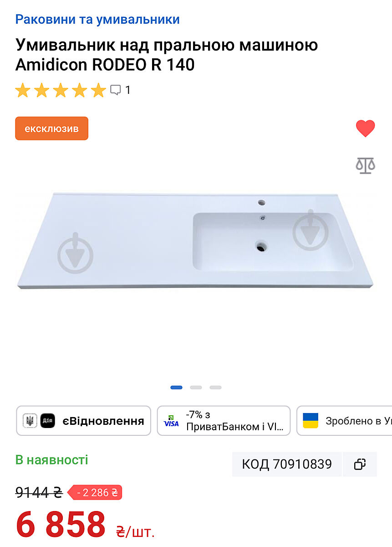The height and width of the screenshot is (547, 392).
Task: Switch to second product photo via middle dot
Action: click(x=196, y=387)
